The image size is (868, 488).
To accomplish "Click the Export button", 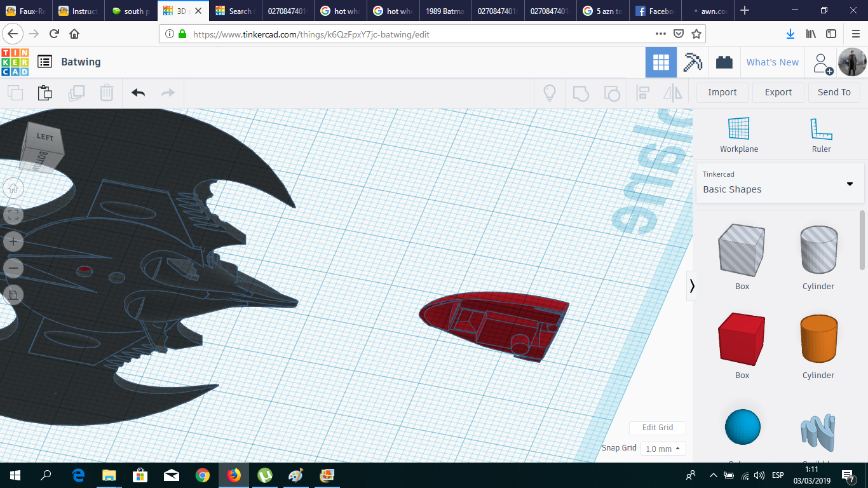I will [x=778, y=93].
